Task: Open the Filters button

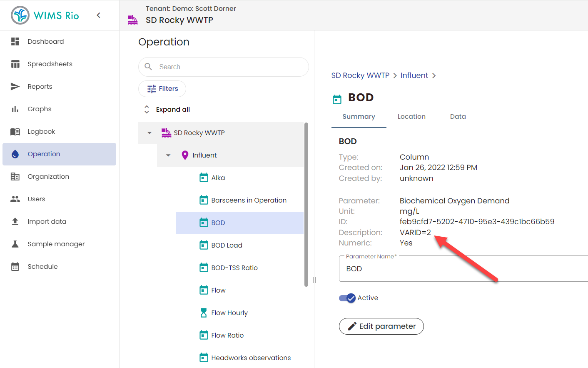Action: pos(162,89)
